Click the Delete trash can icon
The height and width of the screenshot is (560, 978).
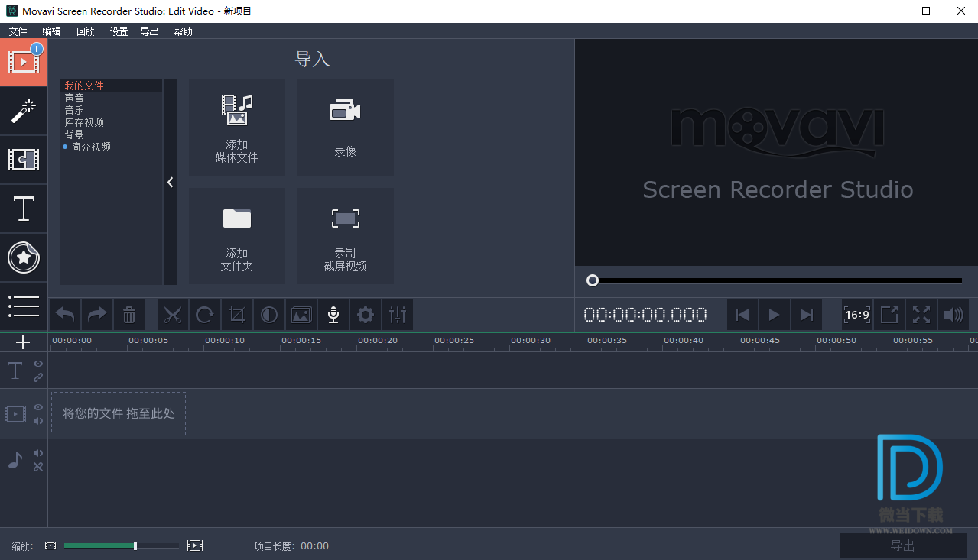point(129,315)
